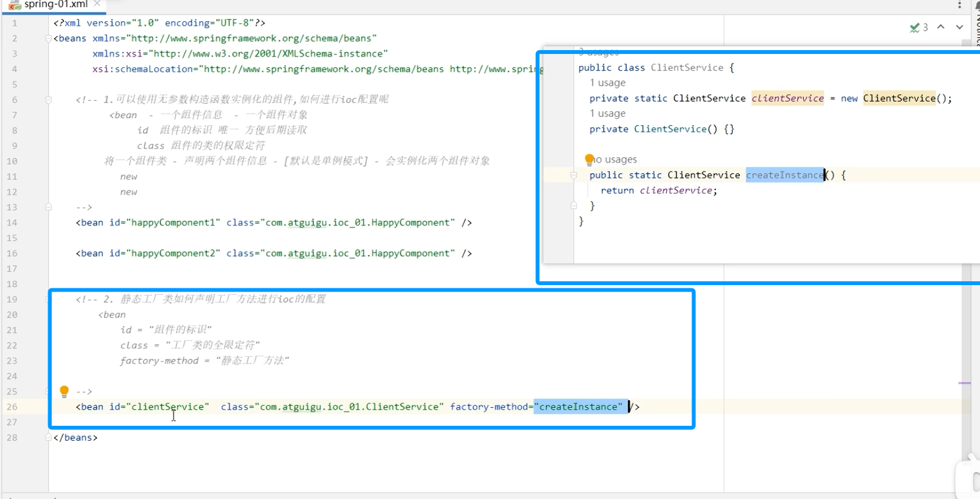Collapse the createInstance method in the ClientService popup
This screenshot has width=980, height=499.
575,175
